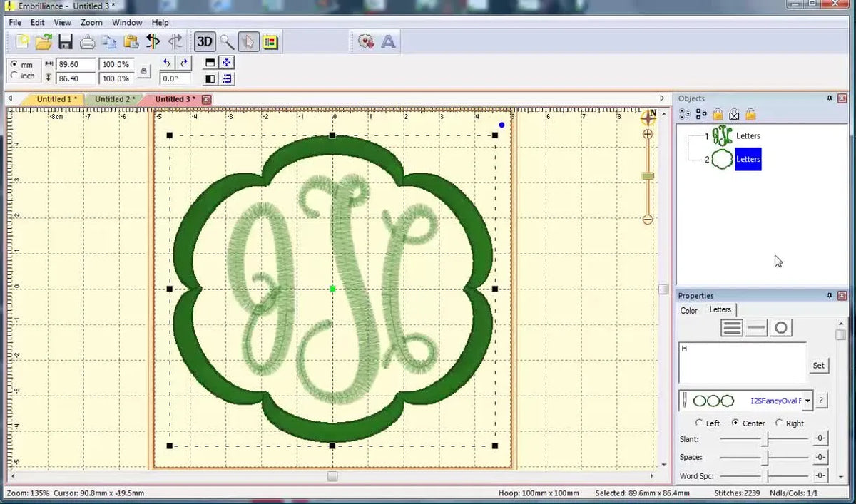Image resolution: width=856 pixels, height=504 pixels.
Task: Select the circle monogram text mode button
Action: tap(781, 328)
